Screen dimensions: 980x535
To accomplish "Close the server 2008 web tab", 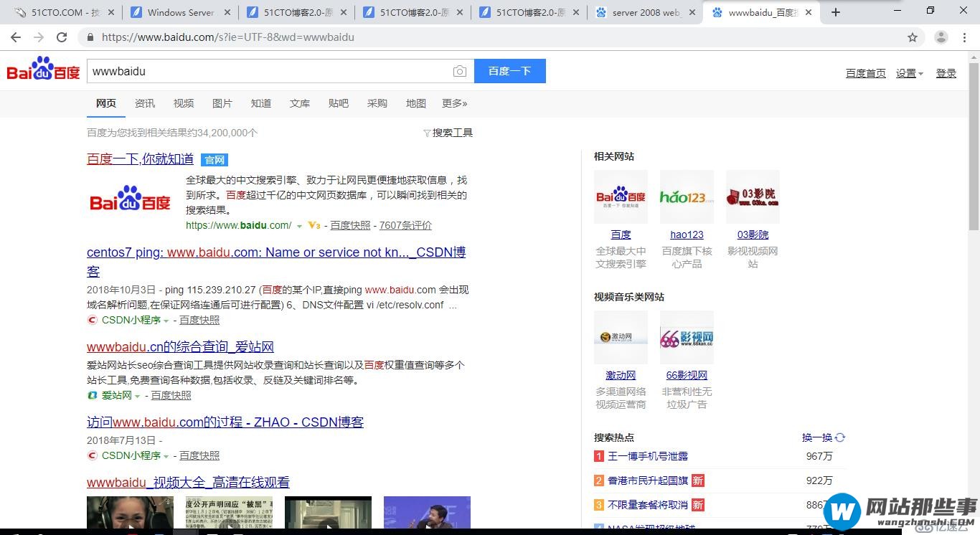I will [x=692, y=12].
